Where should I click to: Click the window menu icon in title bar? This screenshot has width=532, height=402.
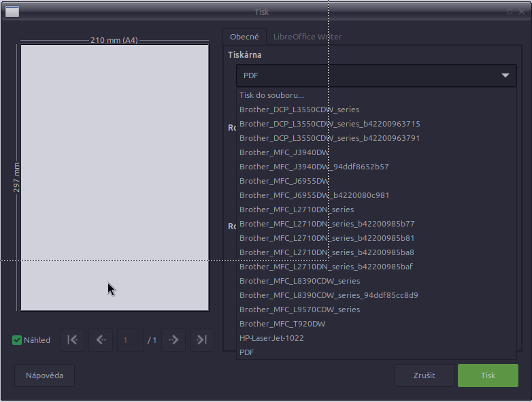12,12
